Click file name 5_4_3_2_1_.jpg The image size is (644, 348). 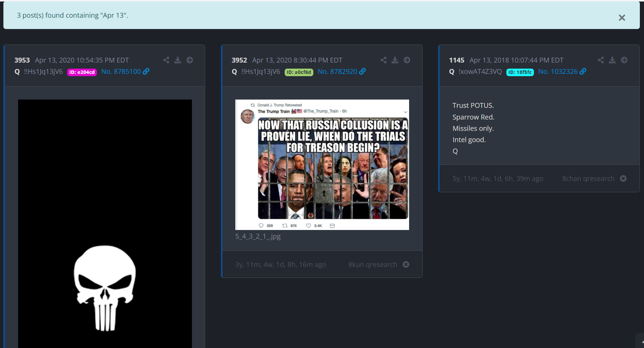(x=258, y=236)
